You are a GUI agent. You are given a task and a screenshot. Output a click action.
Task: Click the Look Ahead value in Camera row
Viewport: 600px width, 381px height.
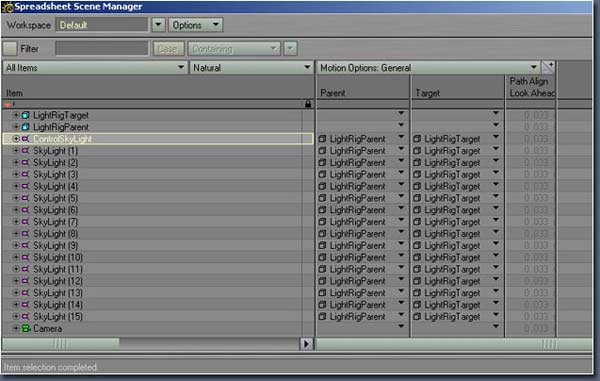536,329
